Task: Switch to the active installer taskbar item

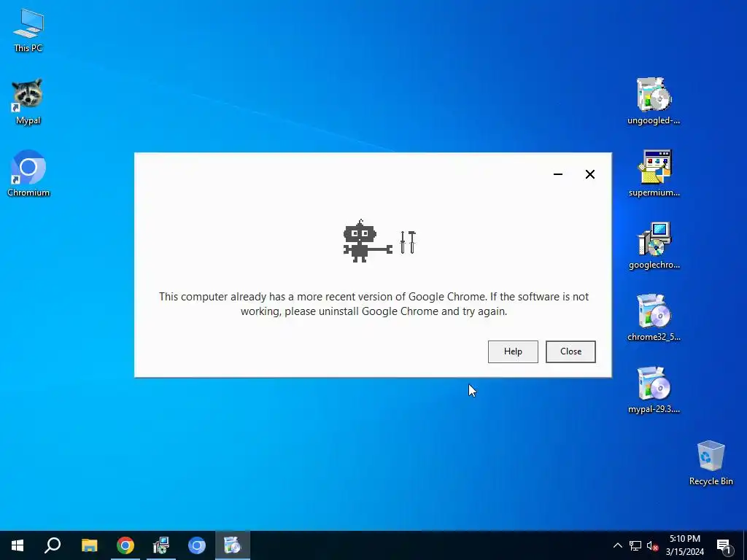Action: pos(233,545)
